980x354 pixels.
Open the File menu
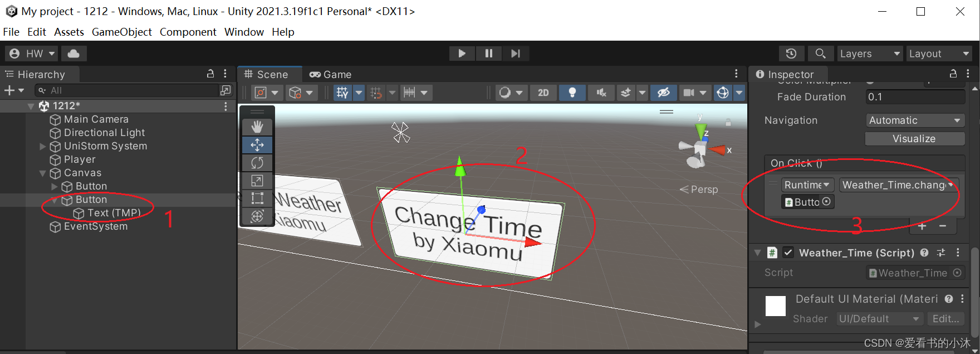(x=11, y=32)
